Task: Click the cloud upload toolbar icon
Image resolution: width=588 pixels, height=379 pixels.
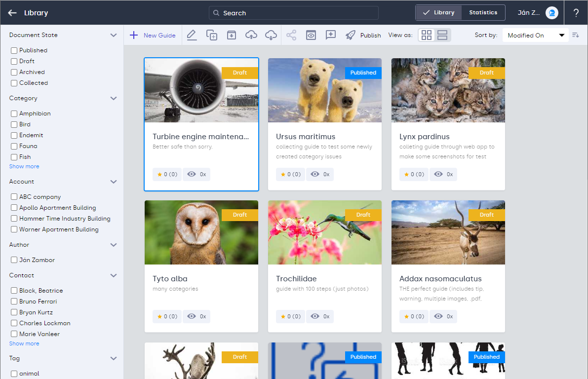Action: tap(251, 35)
